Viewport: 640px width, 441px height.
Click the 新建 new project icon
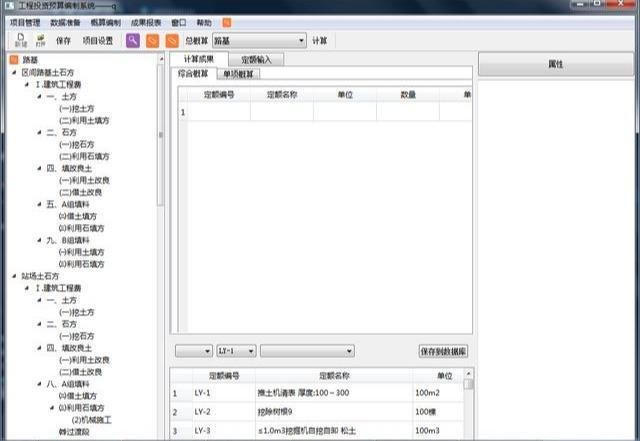click(20, 40)
